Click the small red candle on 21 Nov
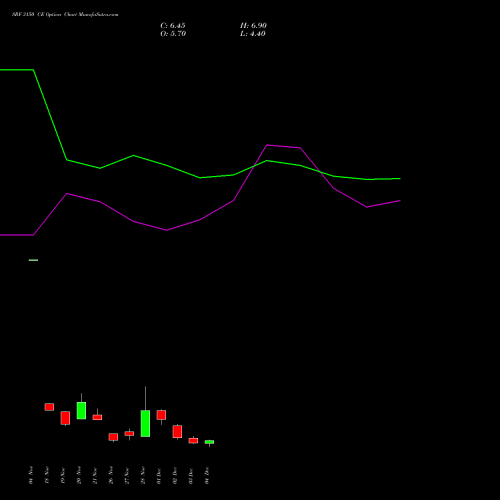 point(97,417)
